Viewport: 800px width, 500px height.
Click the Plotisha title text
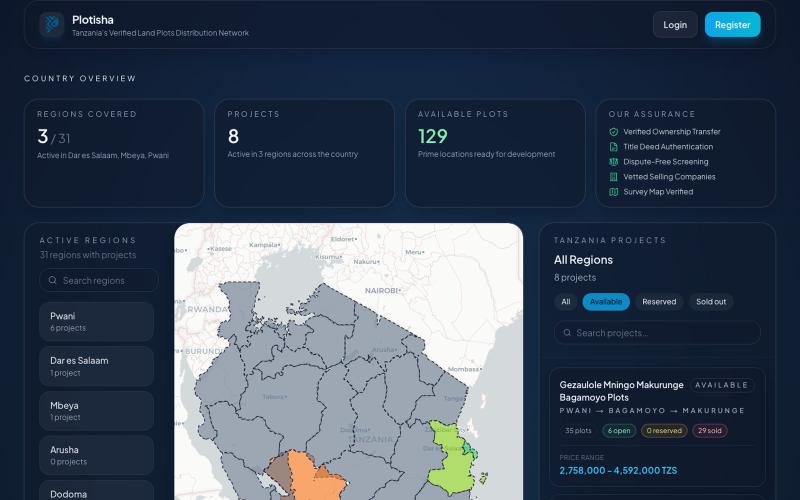(x=93, y=20)
